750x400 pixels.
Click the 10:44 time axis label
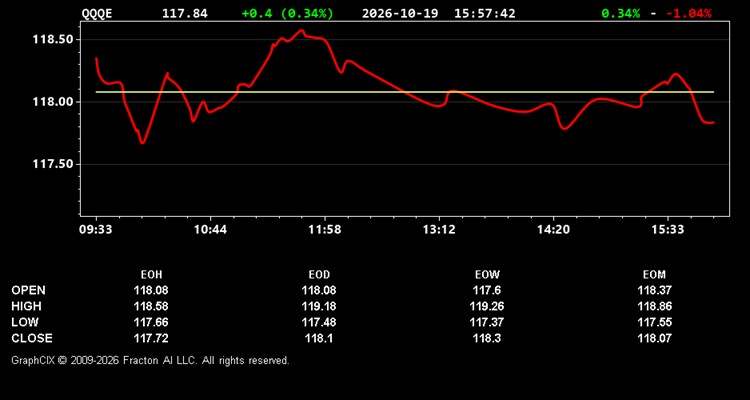point(210,230)
